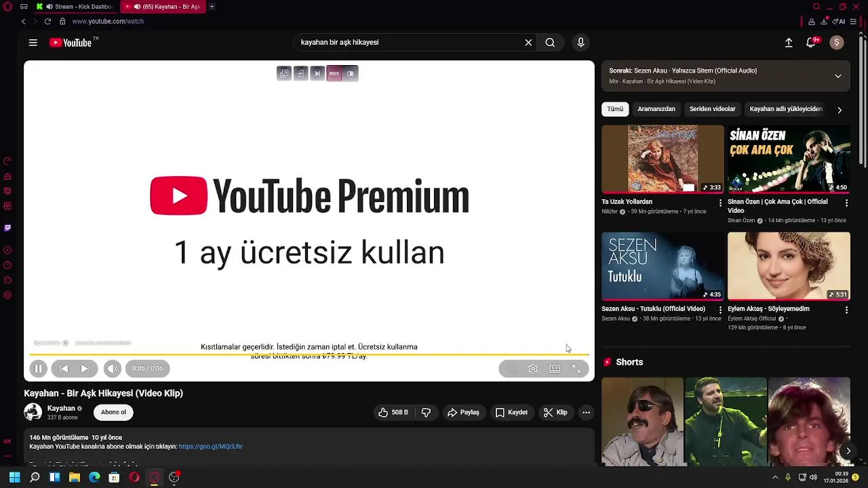This screenshot has height=488, width=868.
Task: Click the pop-out video overlay icon
Action: pos(285,73)
